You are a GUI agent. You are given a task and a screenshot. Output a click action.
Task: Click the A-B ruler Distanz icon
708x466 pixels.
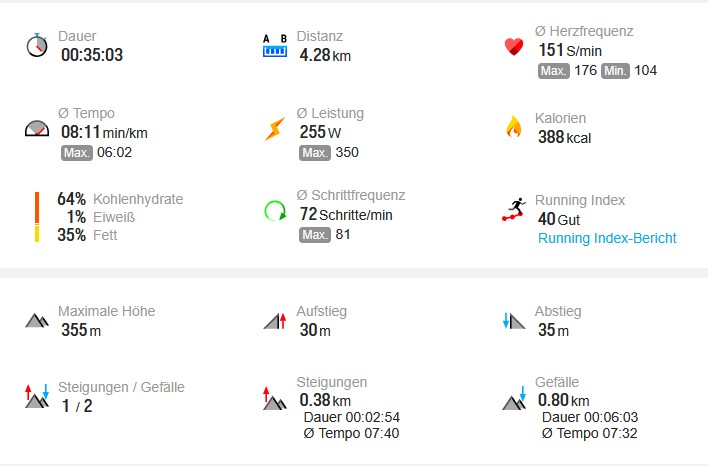pyautogui.click(x=274, y=46)
